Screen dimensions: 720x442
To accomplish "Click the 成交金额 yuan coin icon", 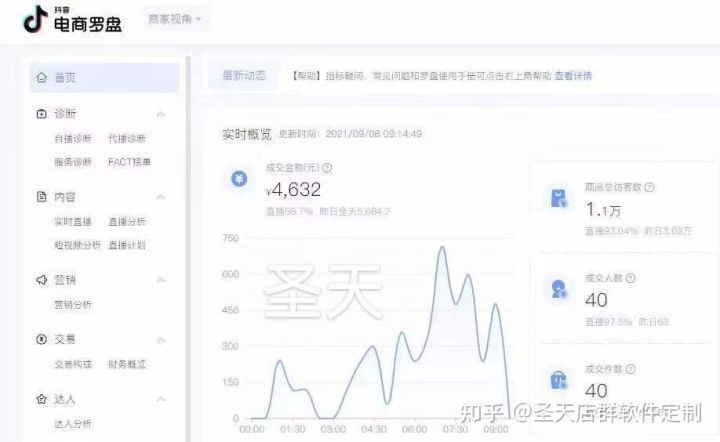I will click(x=239, y=179).
